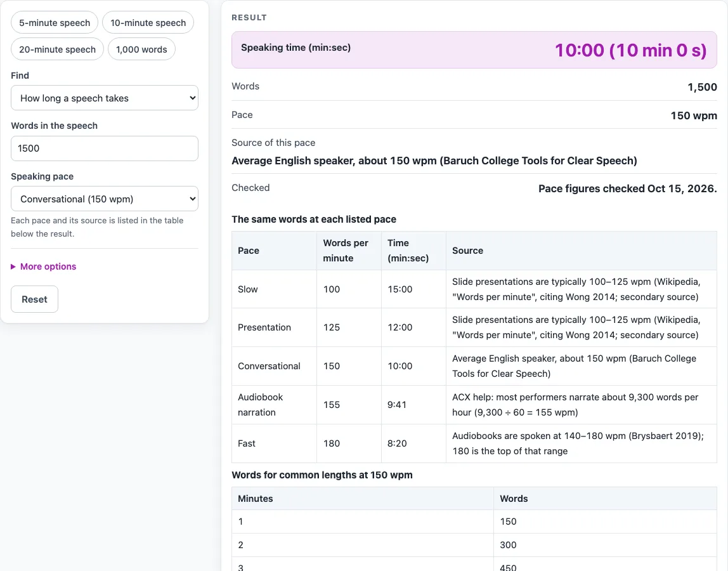Click the Speaking time result banner
Viewport: 728px width, 571px height.
point(474,49)
